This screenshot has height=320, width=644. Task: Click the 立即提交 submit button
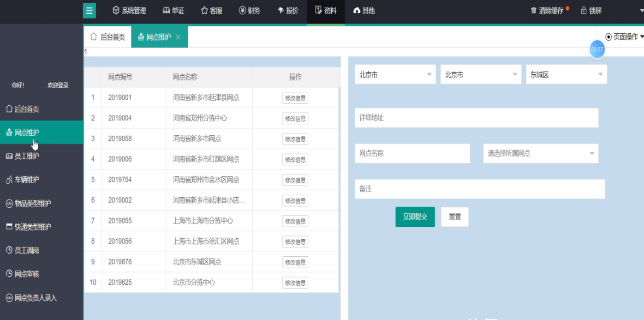(x=415, y=217)
